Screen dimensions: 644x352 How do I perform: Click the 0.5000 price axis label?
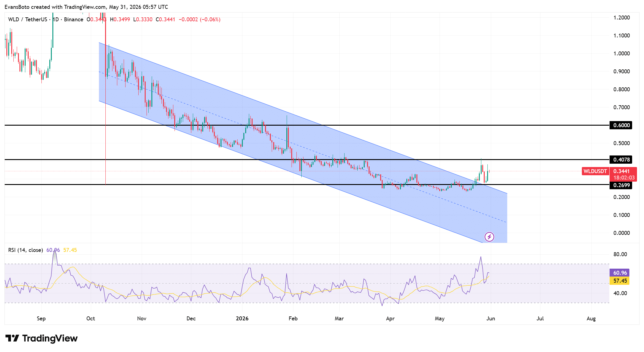click(621, 143)
